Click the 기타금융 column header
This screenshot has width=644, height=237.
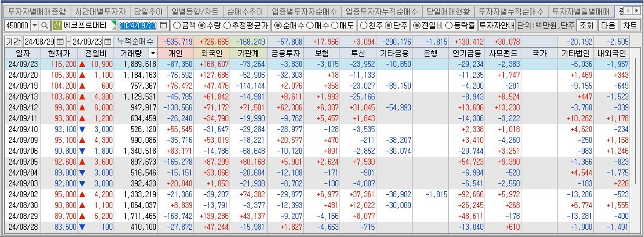pyautogui.click(x=394, y=53)
